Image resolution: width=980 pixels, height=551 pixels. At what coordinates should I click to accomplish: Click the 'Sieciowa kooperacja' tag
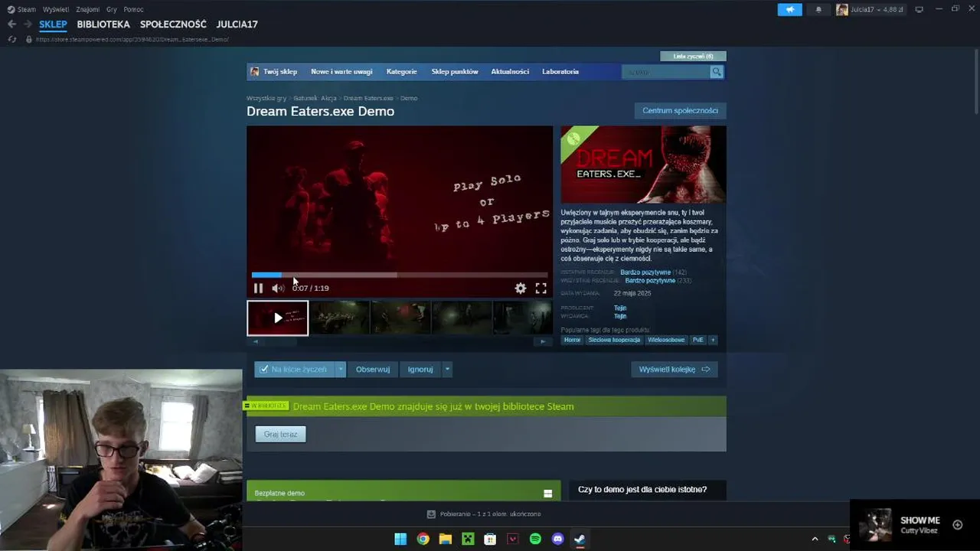[614, 340]
